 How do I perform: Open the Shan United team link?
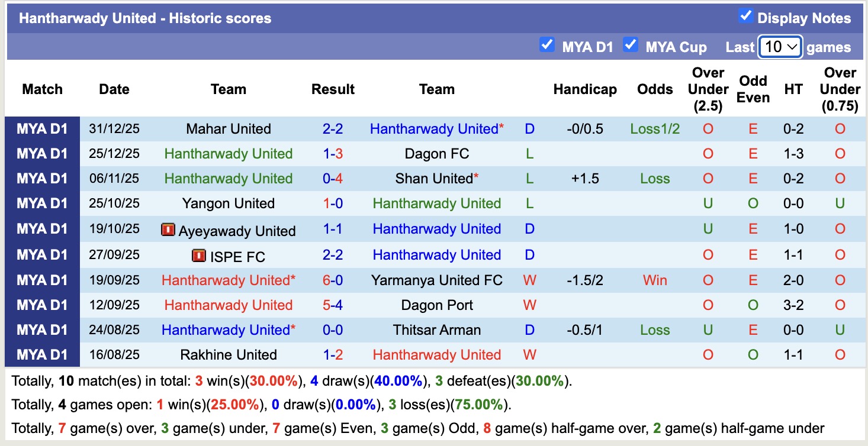[433, 178]
